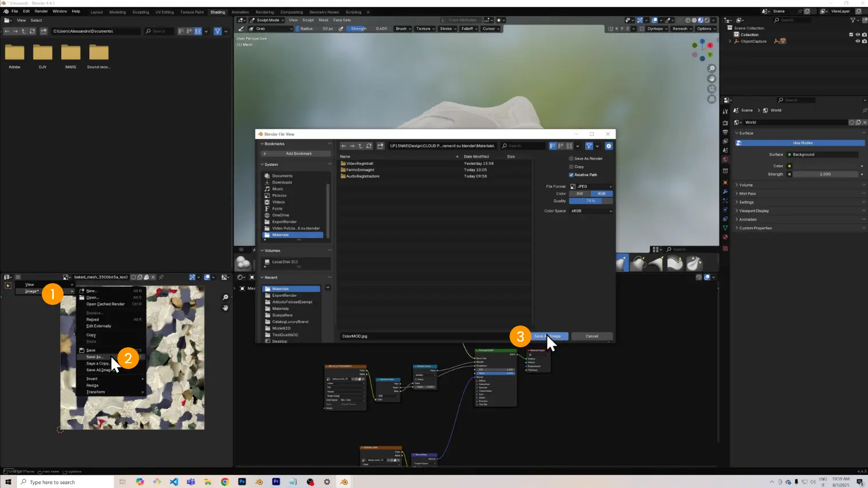Go to parent directory in file browser

pos(360,146)
